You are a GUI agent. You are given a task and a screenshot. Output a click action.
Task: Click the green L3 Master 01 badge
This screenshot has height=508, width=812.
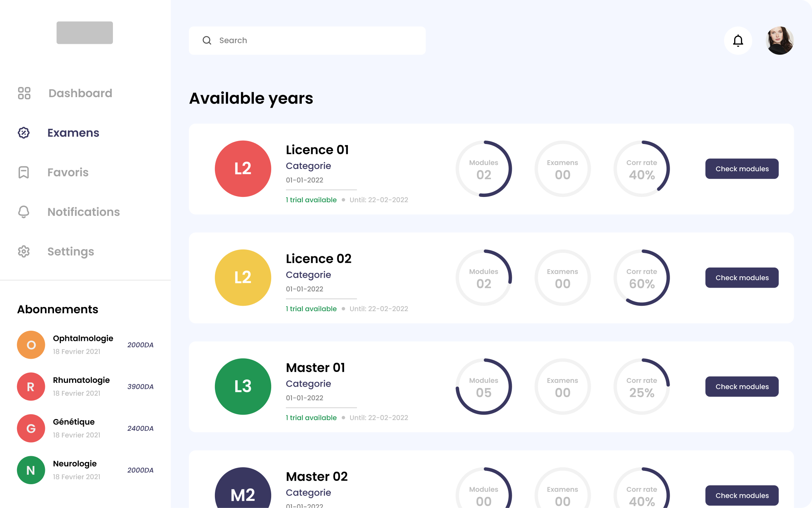(243, 386)
